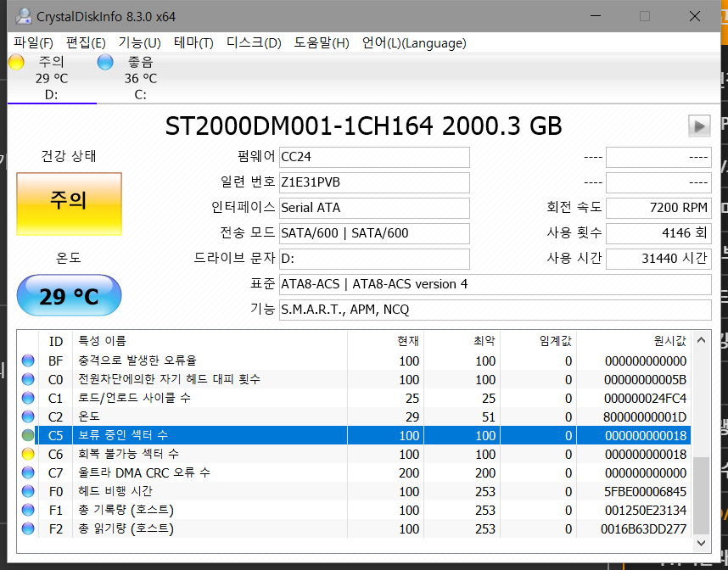This screenshot has height=570, width=728.
Task: Click the features field S.M.A.R.T., APM, NCQ
Action: point(495,310)
